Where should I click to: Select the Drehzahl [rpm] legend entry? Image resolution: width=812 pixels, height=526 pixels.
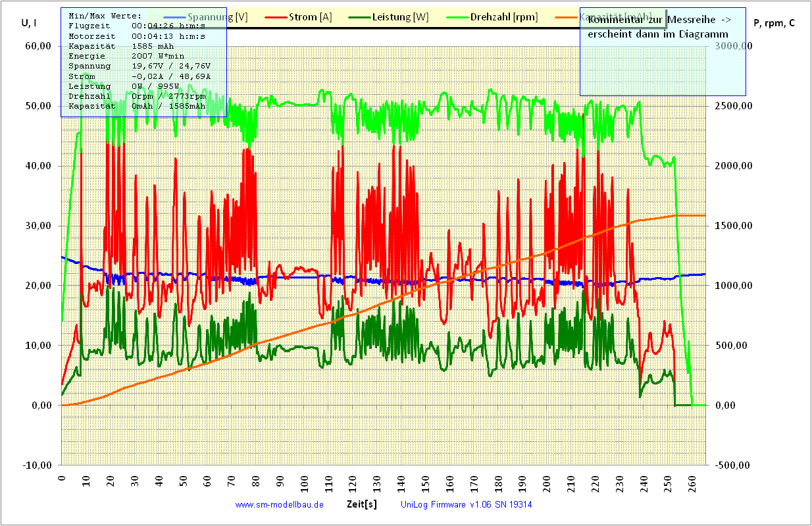(503, 17)
